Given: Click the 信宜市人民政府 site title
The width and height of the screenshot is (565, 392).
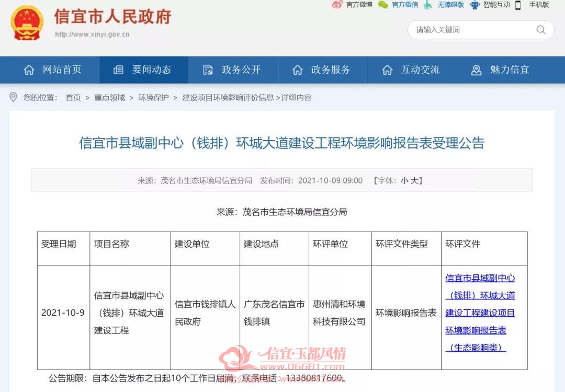Looking at the screenshot, I should click(x=113, y=17).
